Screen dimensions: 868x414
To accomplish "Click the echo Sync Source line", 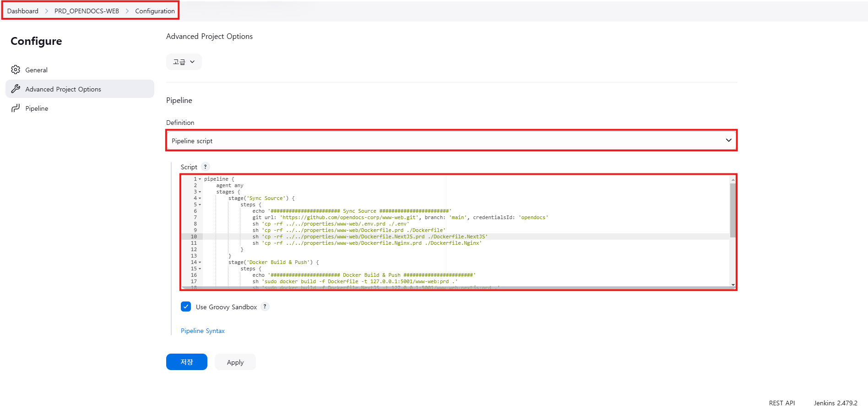I will point(352,211).
